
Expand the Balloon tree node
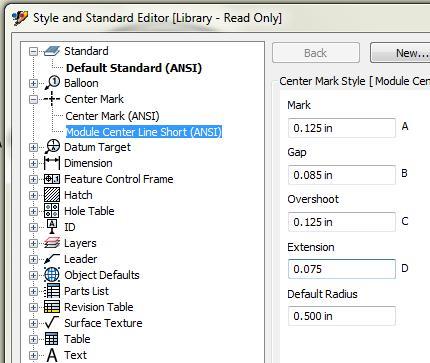pyautogui.click(x=33, y=83)
